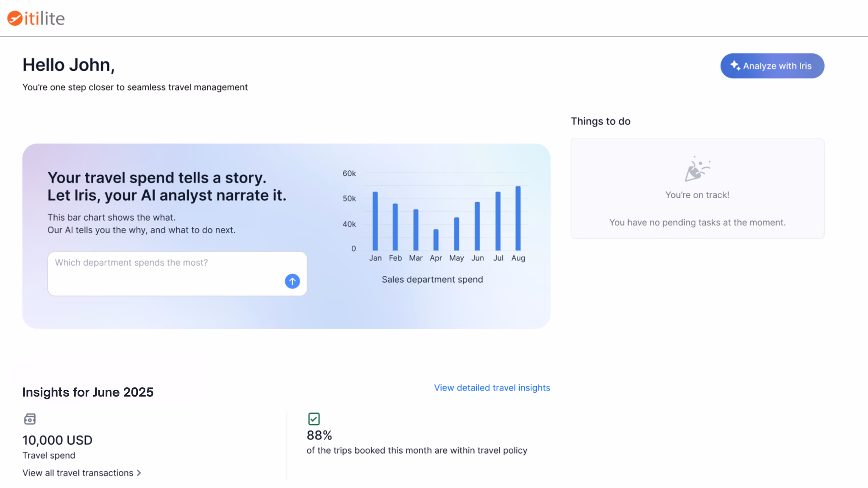Click the 10,000 USD travel spend figure
The image size is (868, 488).
coord(57,440)
